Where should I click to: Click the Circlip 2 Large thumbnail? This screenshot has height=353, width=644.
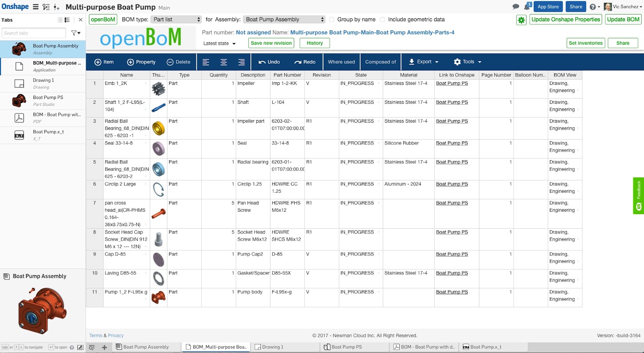[159, 189]
